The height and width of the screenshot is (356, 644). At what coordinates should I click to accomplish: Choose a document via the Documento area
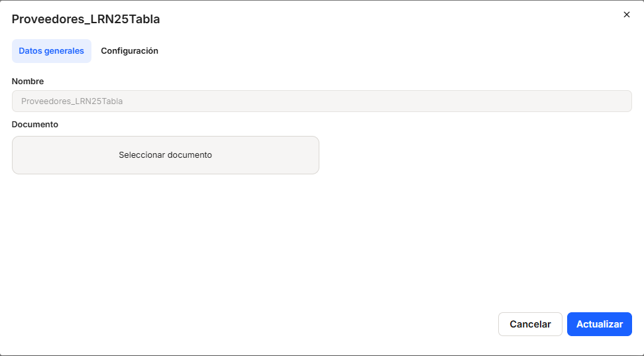[x=166, y=155]
